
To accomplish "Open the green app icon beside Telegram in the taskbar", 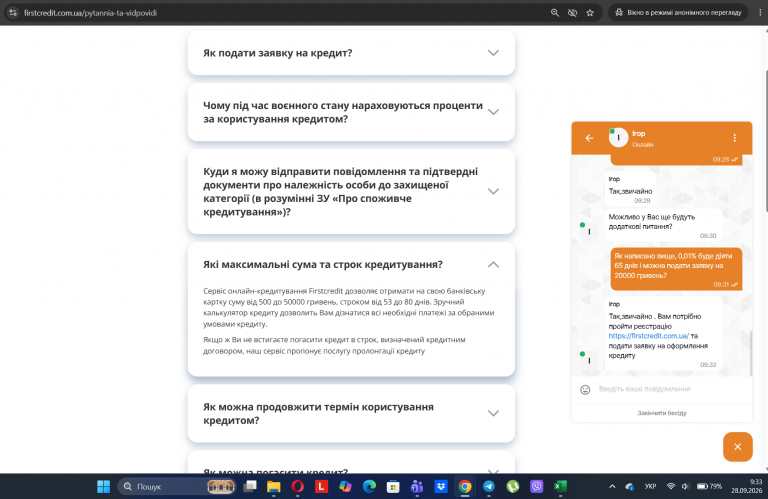I will coord(513,486).
